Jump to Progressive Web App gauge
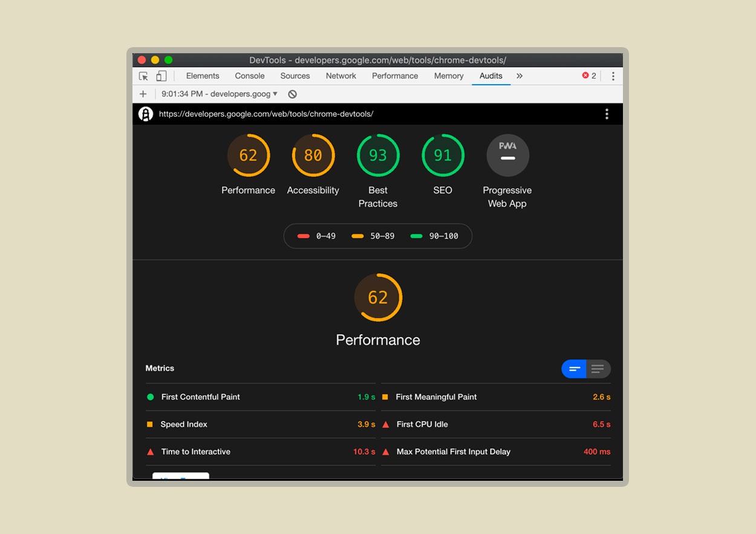756x534 pixels. tap(507, 155)
